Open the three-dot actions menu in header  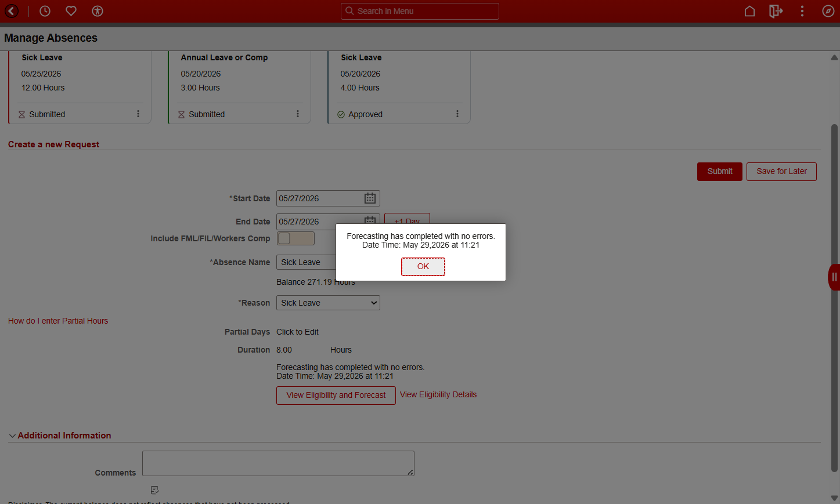click(802, 11)
